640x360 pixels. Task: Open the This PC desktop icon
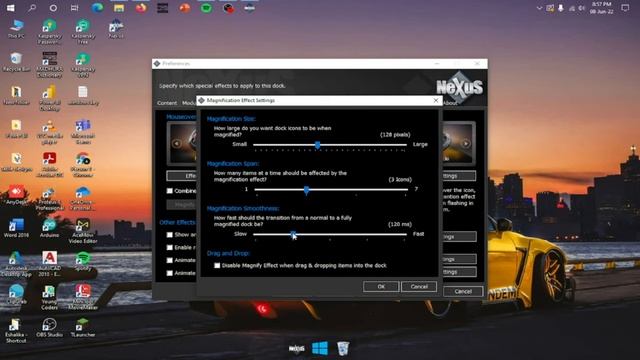coord(16,29)
